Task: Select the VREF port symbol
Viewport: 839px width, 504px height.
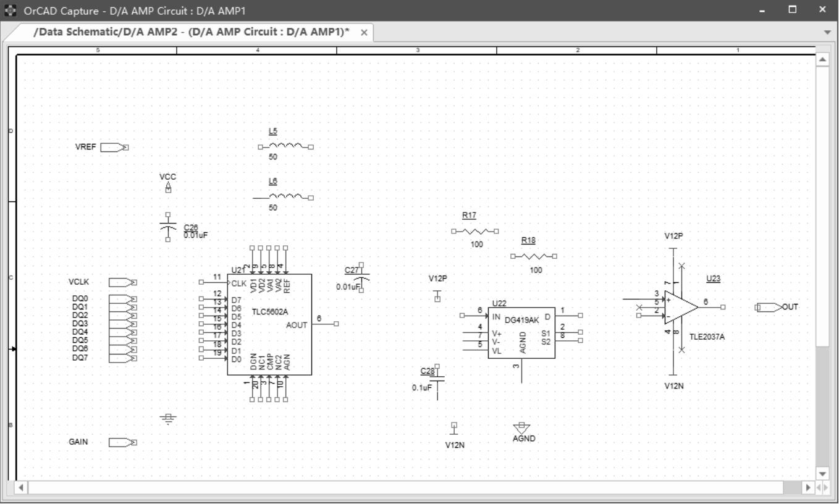Action: [114, 148]
